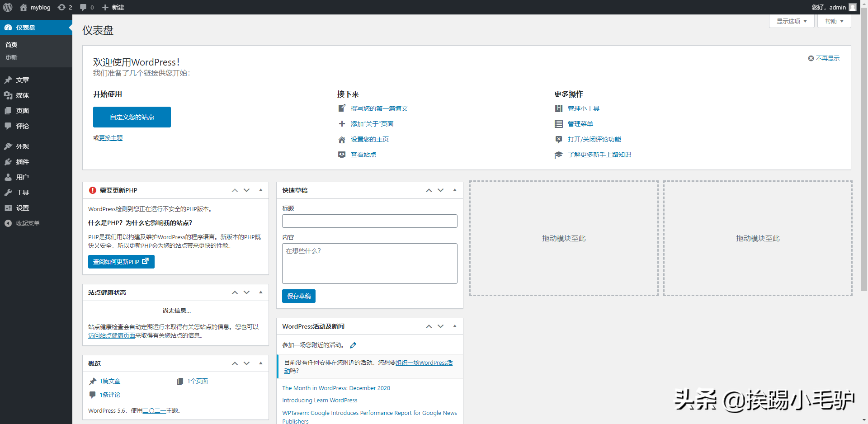Open the 媒体 media icon in sidebar
Viewport: 868px width, 424px height.
8,95
